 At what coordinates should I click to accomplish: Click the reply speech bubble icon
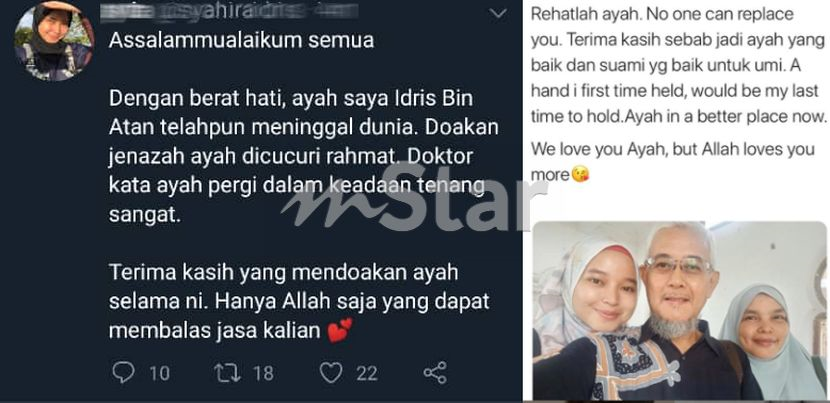123,373
